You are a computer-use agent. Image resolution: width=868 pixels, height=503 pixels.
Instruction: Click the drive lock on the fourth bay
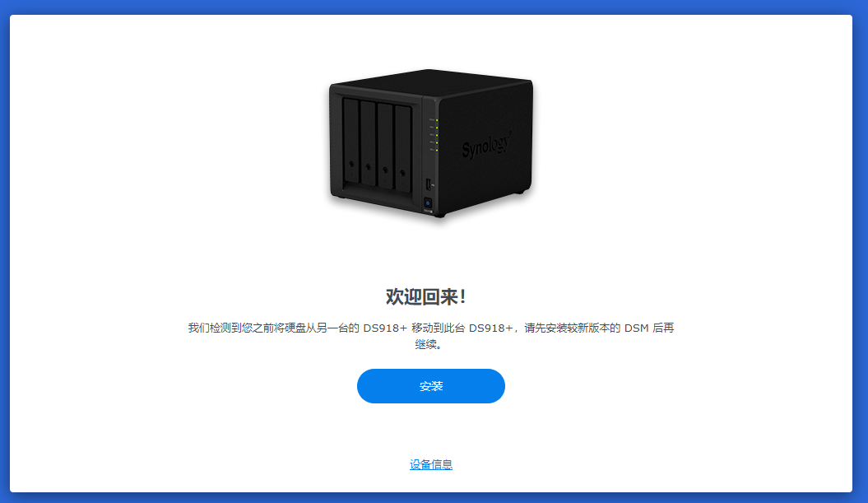point(402,174)
